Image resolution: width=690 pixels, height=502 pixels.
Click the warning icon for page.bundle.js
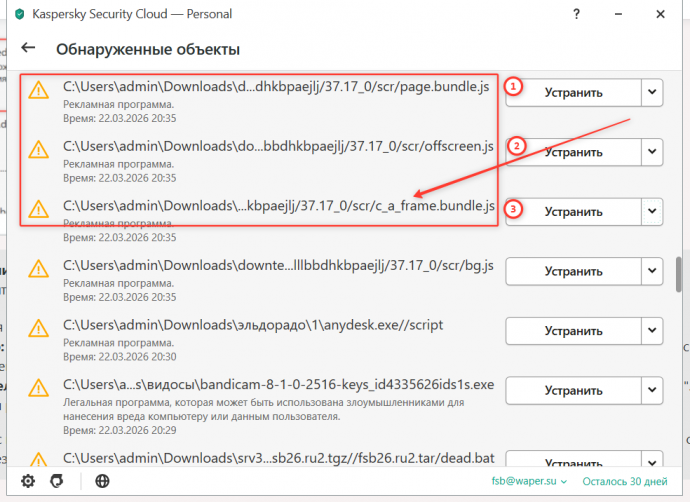38,91
